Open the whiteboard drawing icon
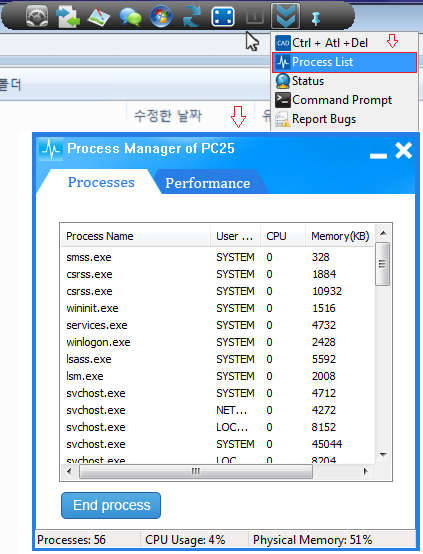The image size is (423, 554). point(99,16)
